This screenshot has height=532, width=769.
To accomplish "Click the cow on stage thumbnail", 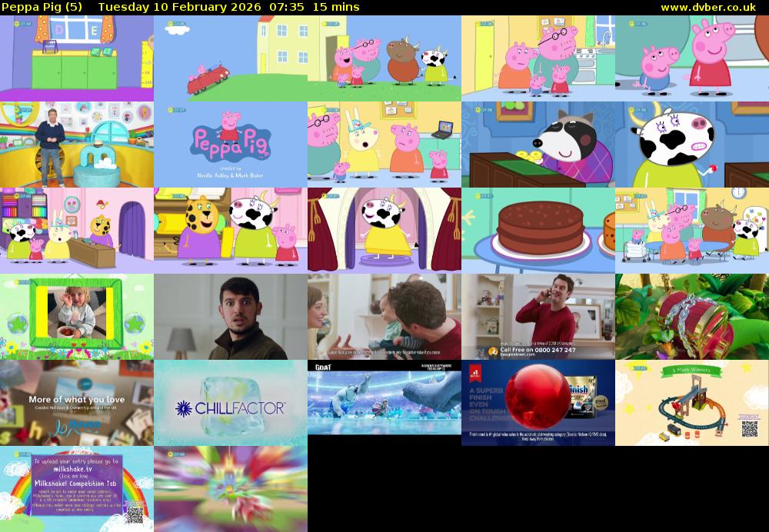I will point(384,227).
